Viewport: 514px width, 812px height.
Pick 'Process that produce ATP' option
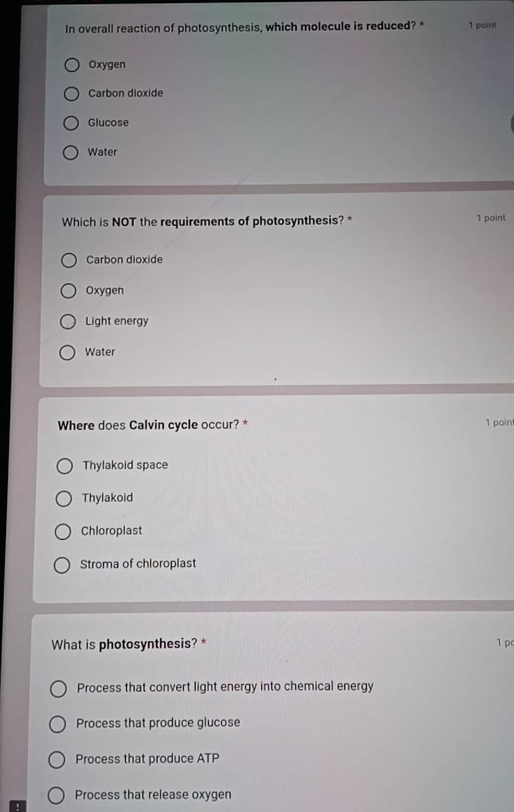57,759
